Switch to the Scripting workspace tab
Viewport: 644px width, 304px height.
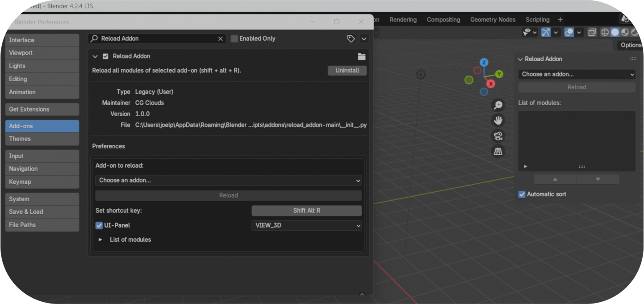click(537, 19)
